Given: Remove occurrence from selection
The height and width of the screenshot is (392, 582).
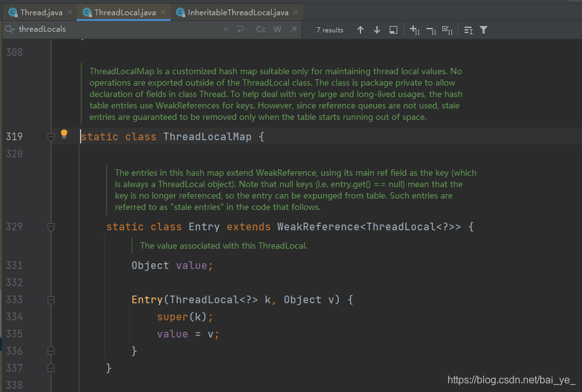Looking at the screenshot, I should (432, 30).
